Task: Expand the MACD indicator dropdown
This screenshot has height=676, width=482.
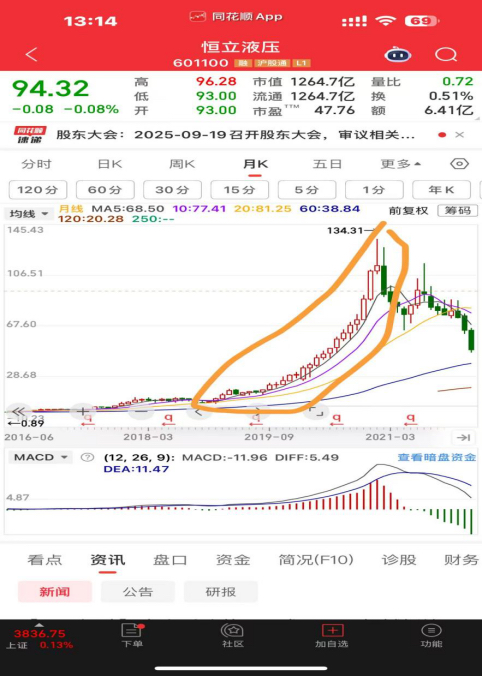Action: point(40,457)
